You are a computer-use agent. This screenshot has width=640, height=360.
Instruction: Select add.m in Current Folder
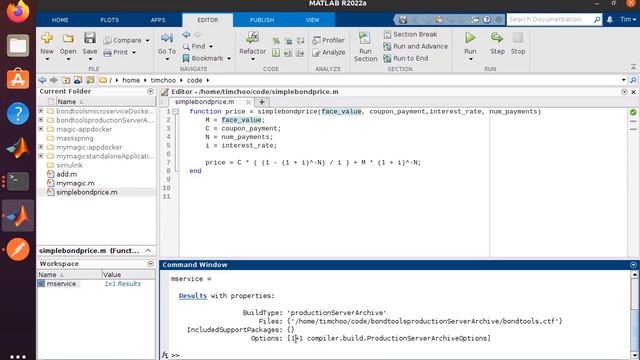67,174
